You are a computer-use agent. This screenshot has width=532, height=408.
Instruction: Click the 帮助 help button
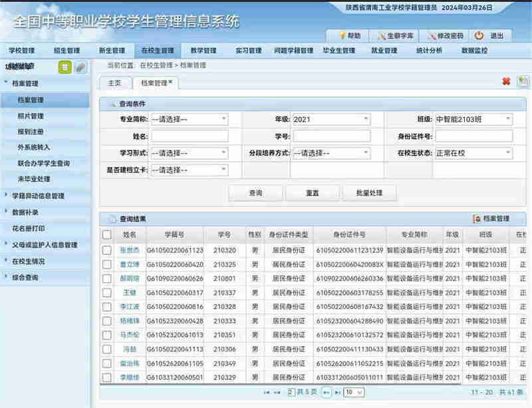pos(350,35)
